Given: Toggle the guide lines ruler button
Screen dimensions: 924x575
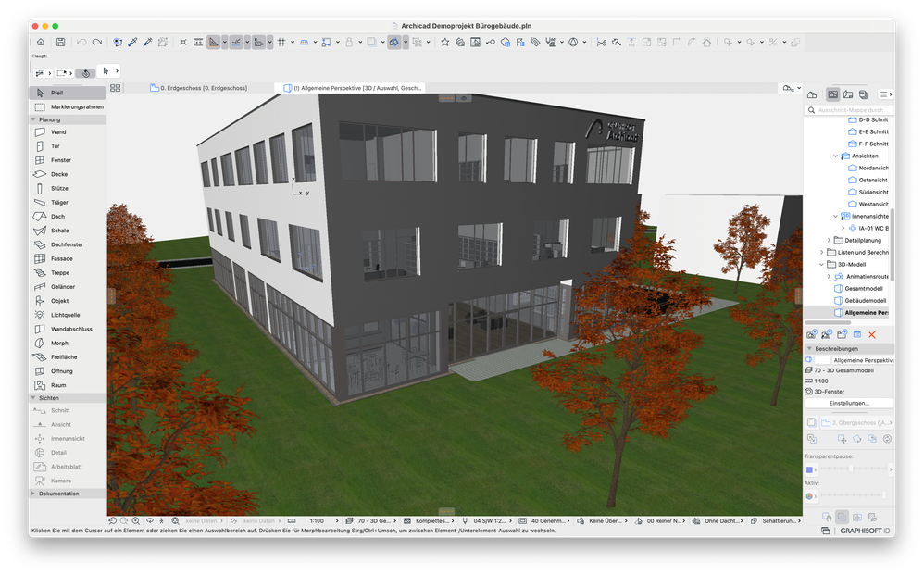Looking at the screenshot, I should point(213,42).
